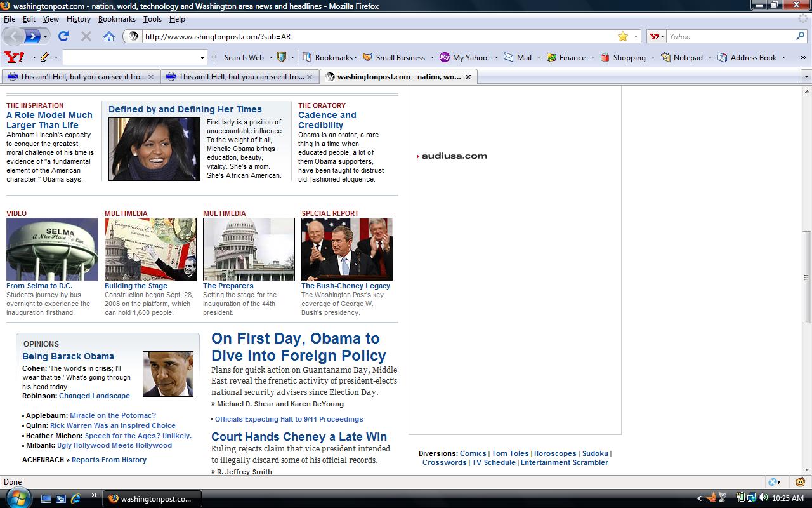Open the Tools menu
Viewport: 812px width, 508px height.
(x=152, y=19)
